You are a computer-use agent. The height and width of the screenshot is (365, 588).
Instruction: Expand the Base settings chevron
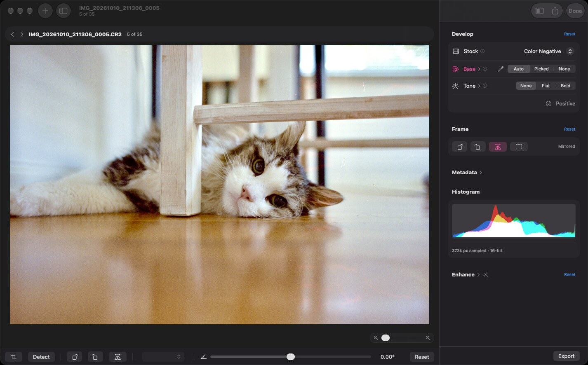point(479,69)
